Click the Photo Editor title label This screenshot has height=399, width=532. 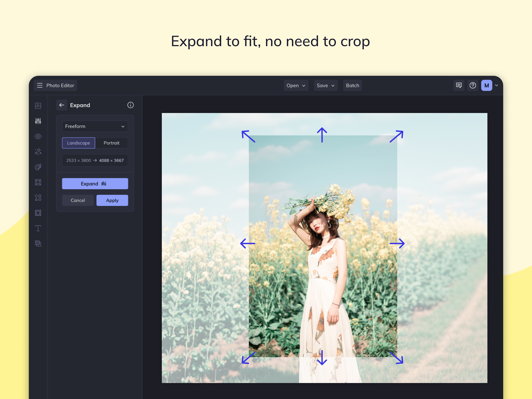click(60, 86)
